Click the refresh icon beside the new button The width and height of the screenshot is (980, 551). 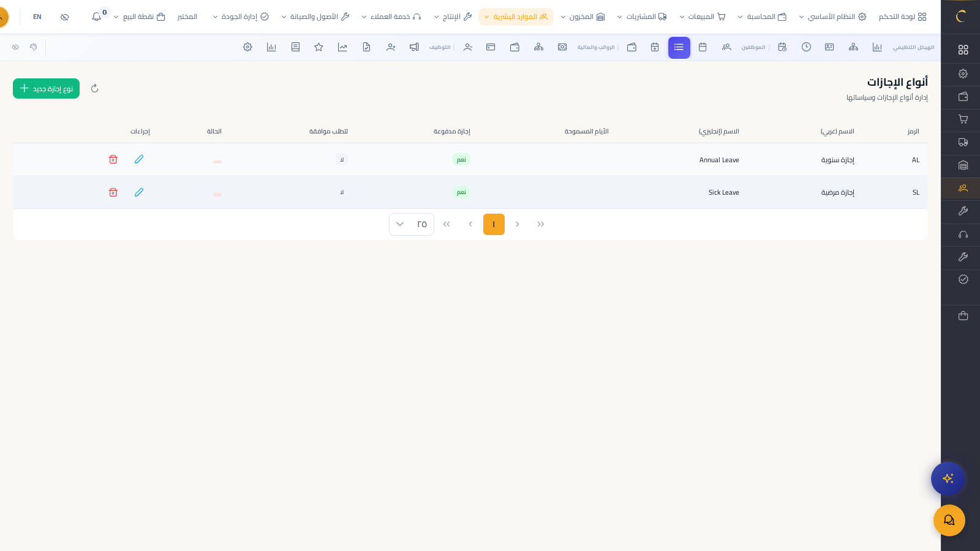tap(94, 89)
